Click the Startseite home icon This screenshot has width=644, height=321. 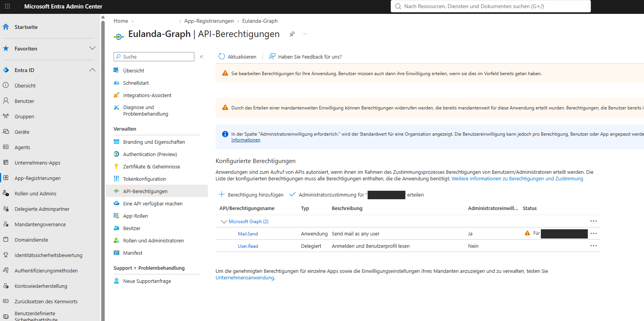click(x=6, y=27)
